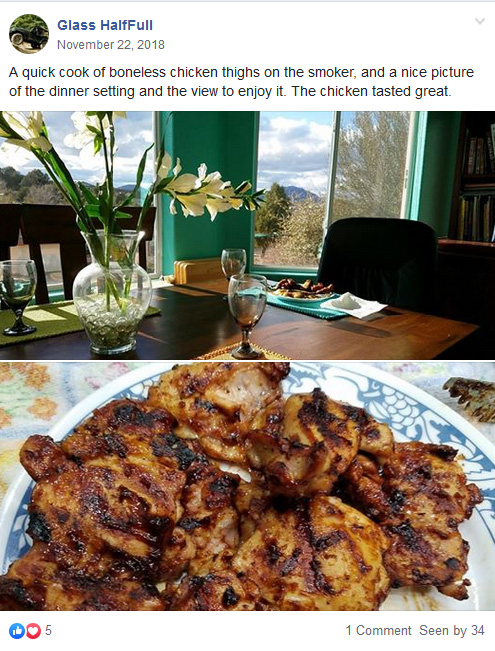View the Seen by 34 list

(452, 631)
